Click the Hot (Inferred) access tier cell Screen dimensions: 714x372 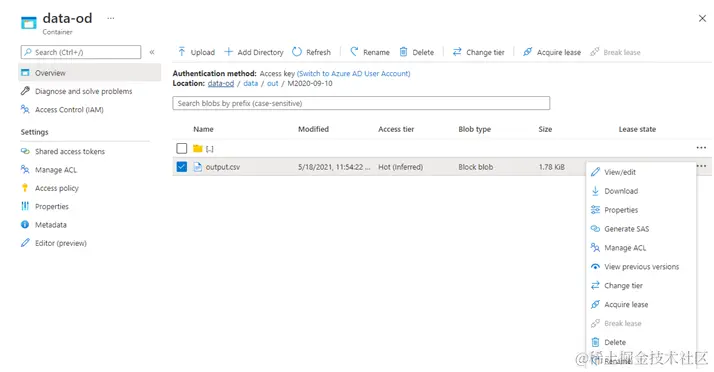point(400,167)
